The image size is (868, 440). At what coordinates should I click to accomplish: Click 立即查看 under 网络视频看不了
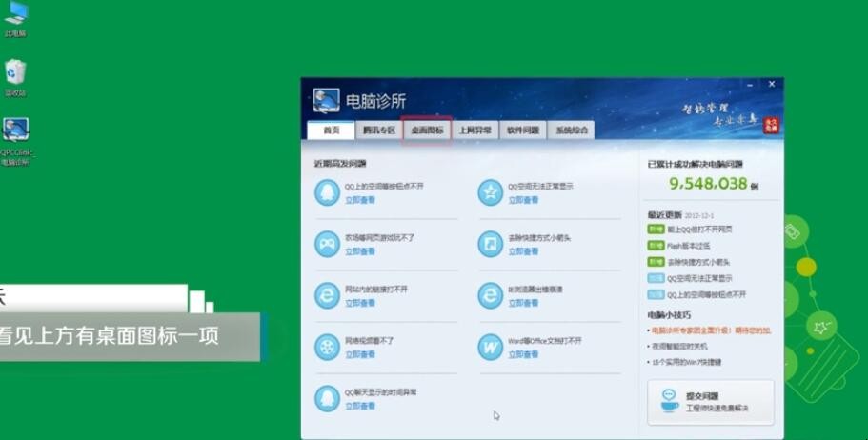[x=359, y=354]
